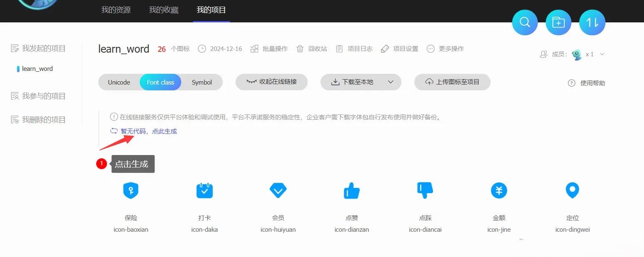This screenshot has height=257, width=644.
Task: Select the Symbol format option
Action: point(202,82)
